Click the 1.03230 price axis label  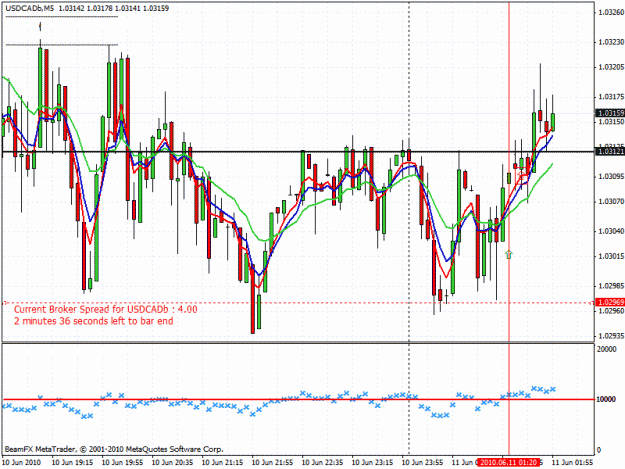pos(611,42)
